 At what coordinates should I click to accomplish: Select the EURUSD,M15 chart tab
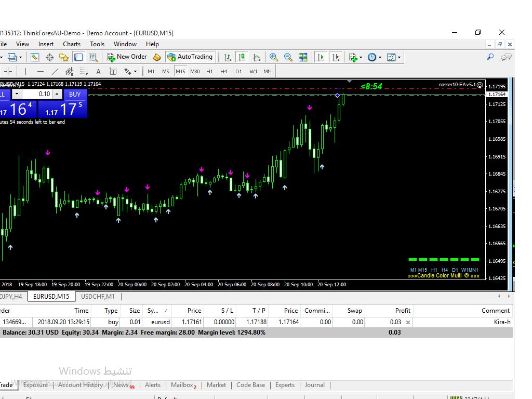pyautogui.click(x=51, y=297)
